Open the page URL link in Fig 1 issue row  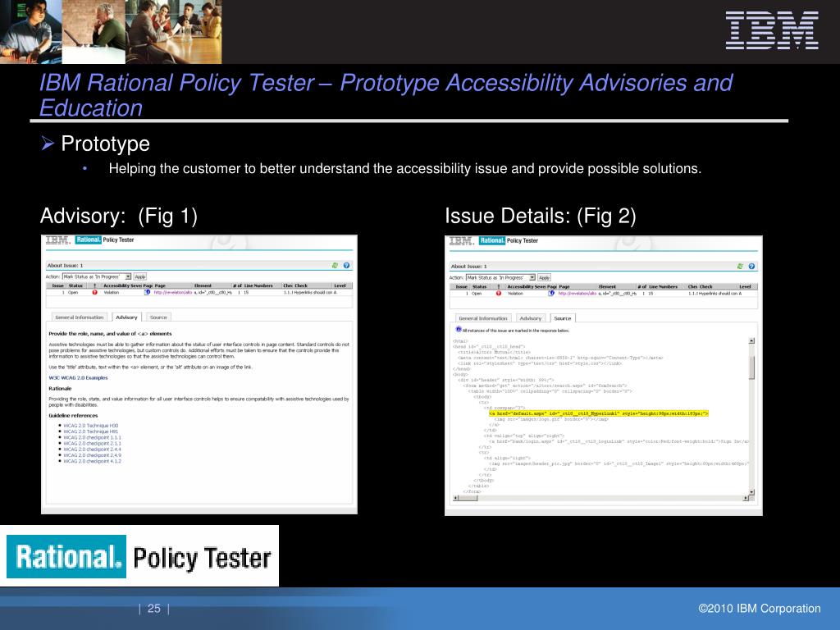[172, 293]
